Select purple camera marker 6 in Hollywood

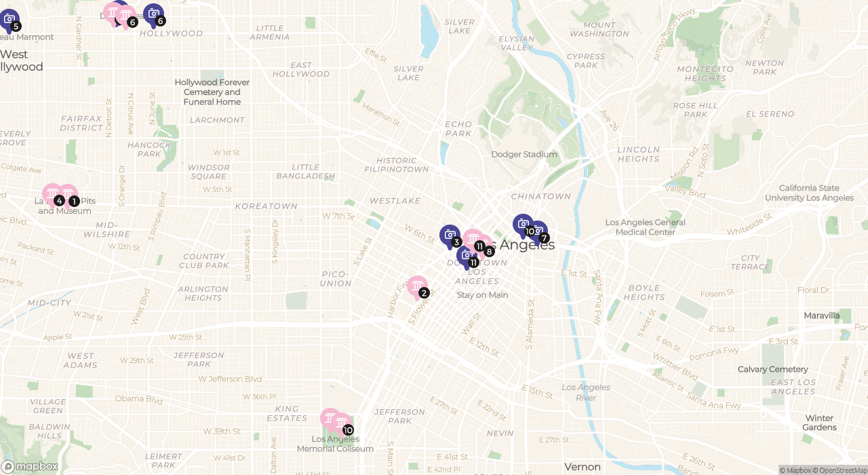(154, 14)
